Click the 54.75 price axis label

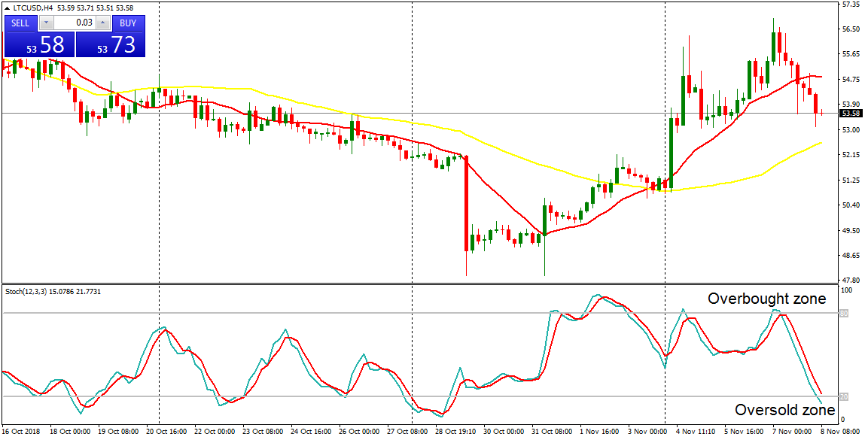850,80
